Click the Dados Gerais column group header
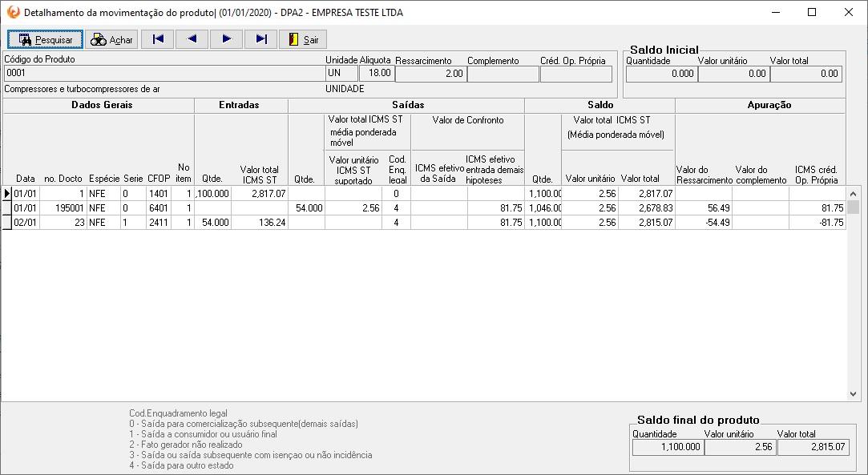Screen dimensions: 868x475 pyautogui.click(x=102, y=105)
